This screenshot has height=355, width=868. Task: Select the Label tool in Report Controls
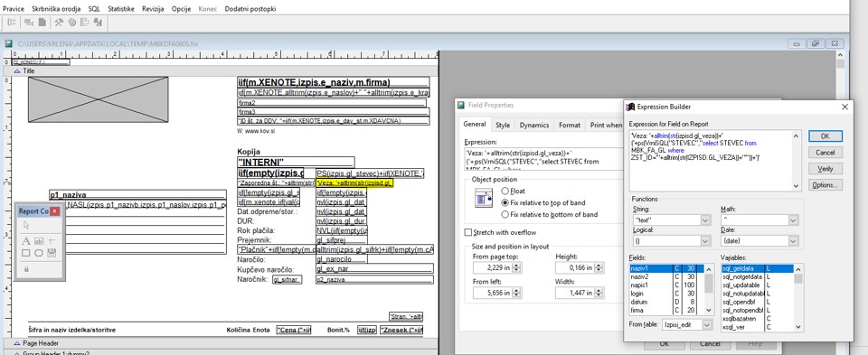click(26, 241)
